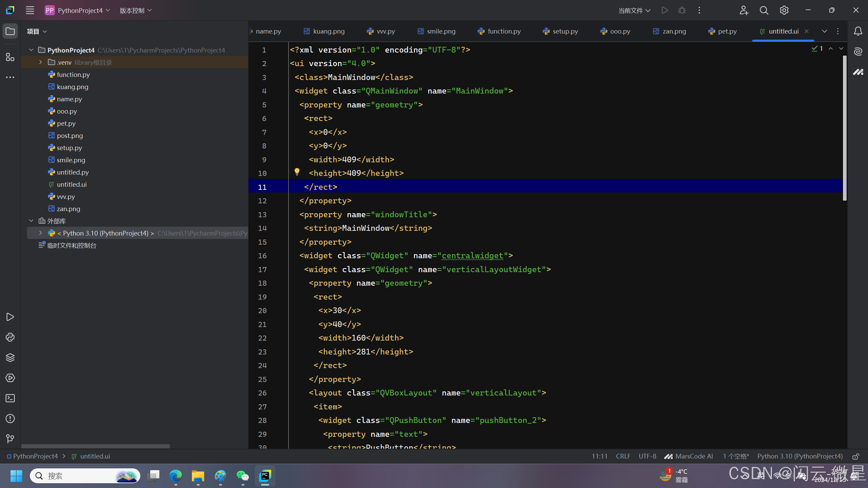Click the CRLF line separator in status bar
The image size is (868, 488).
(623, 456)
